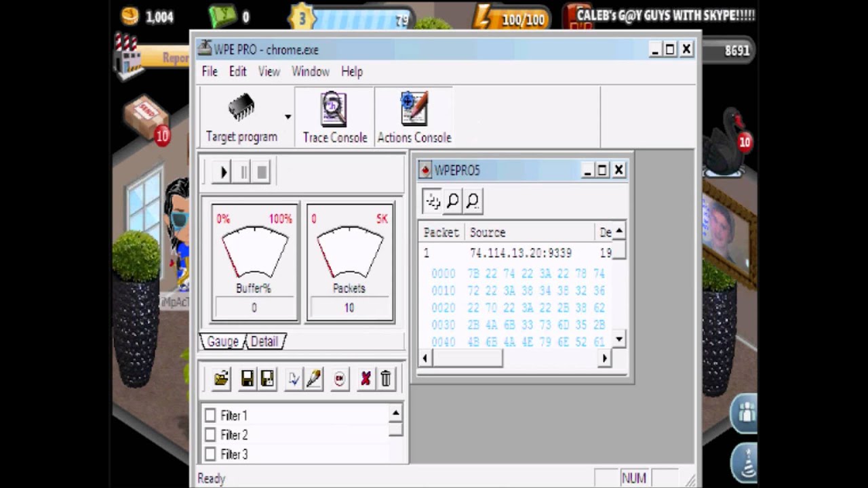The image size is (868, 488).
Task: Open a filter file using the folder icon
Action: [x=221, y=378]
